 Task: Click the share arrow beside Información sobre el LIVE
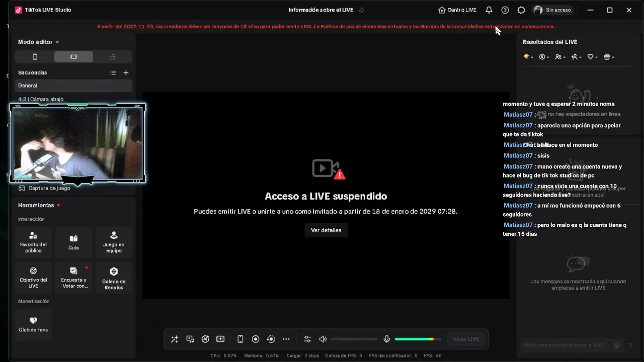point(362,10)
